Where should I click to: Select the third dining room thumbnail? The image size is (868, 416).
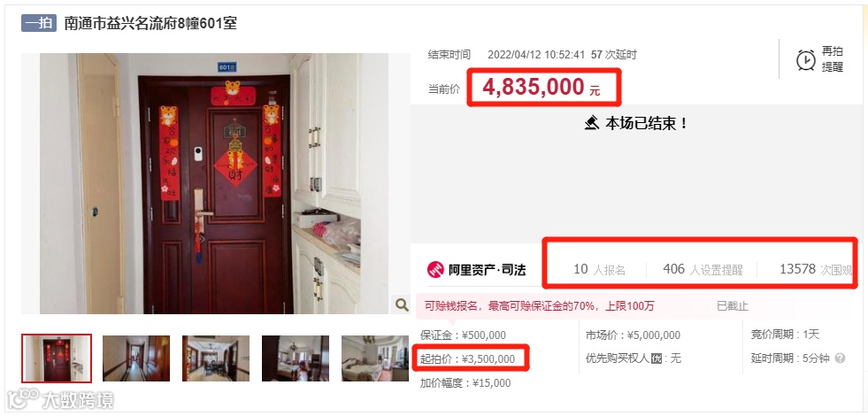(x=216, y=358)
